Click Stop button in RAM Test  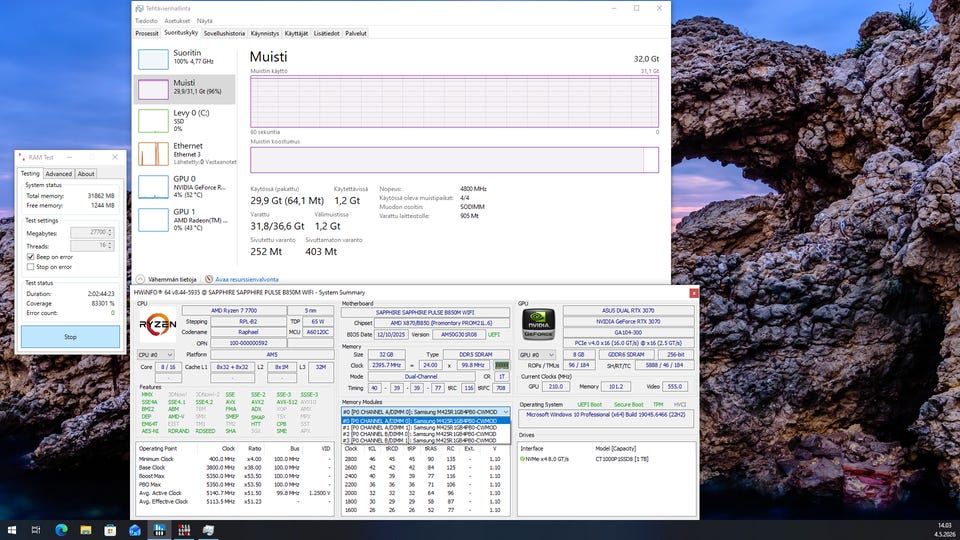pos(70,337)
